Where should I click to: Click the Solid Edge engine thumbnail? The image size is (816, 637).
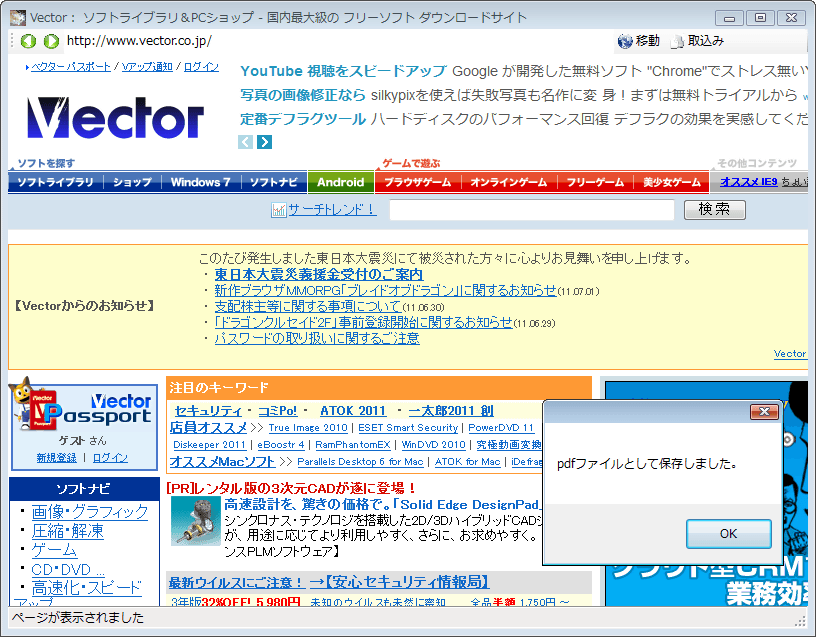pos(196,521)
